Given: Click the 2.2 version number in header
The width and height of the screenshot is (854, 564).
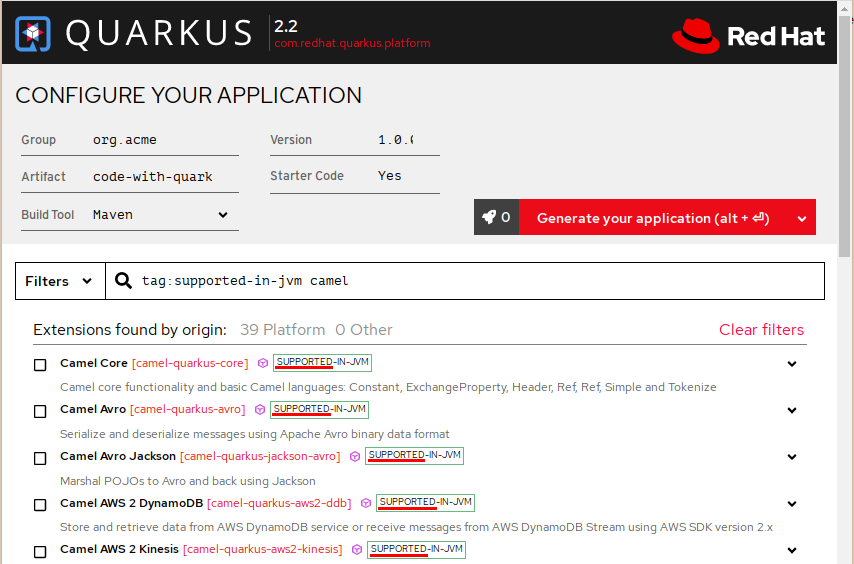Looking at the screenshot, I should coord(286,26).
